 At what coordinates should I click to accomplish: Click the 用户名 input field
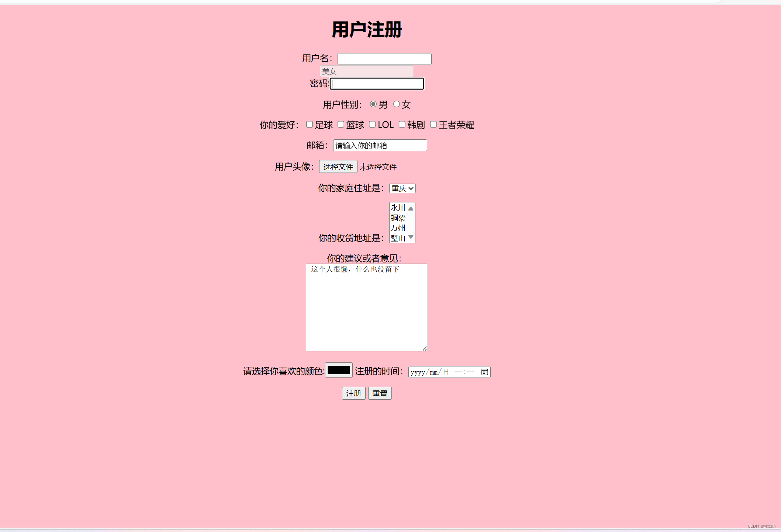tap(384, 59)
